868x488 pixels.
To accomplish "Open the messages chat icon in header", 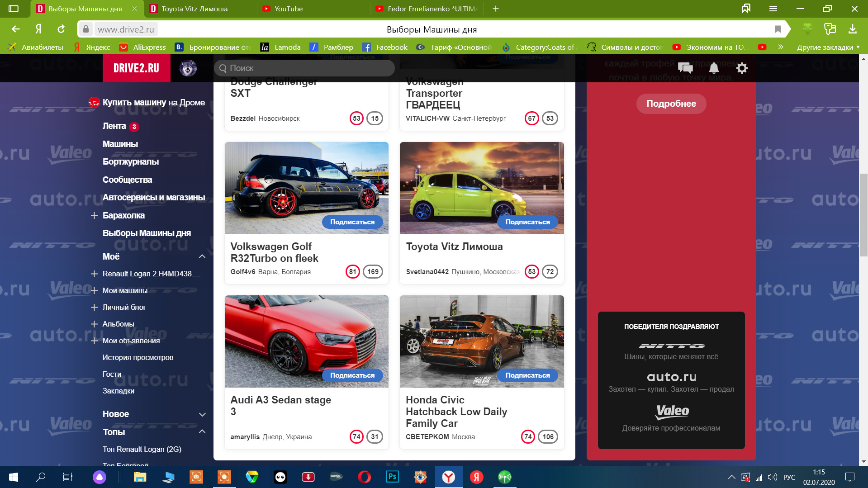I will (685, 68).
